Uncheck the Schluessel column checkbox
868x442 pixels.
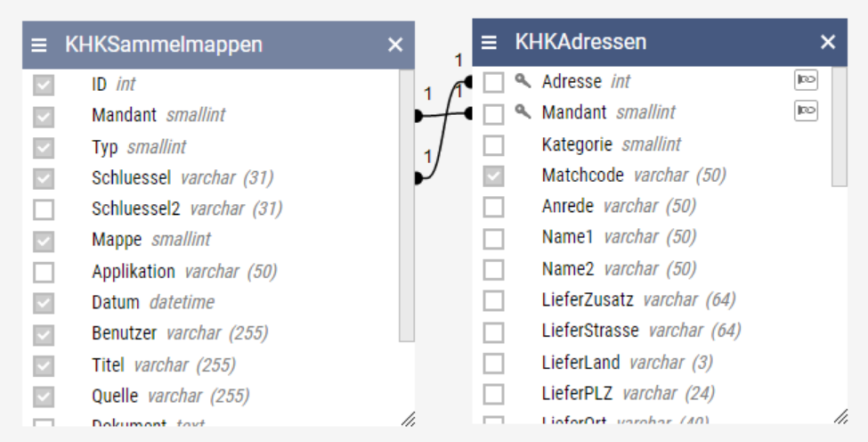44,178
